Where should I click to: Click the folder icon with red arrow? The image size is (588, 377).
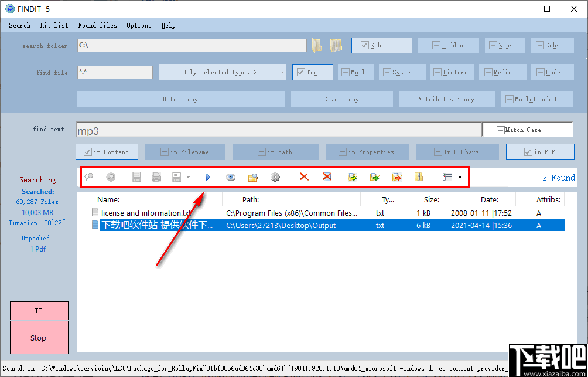[x=396, y=177]
